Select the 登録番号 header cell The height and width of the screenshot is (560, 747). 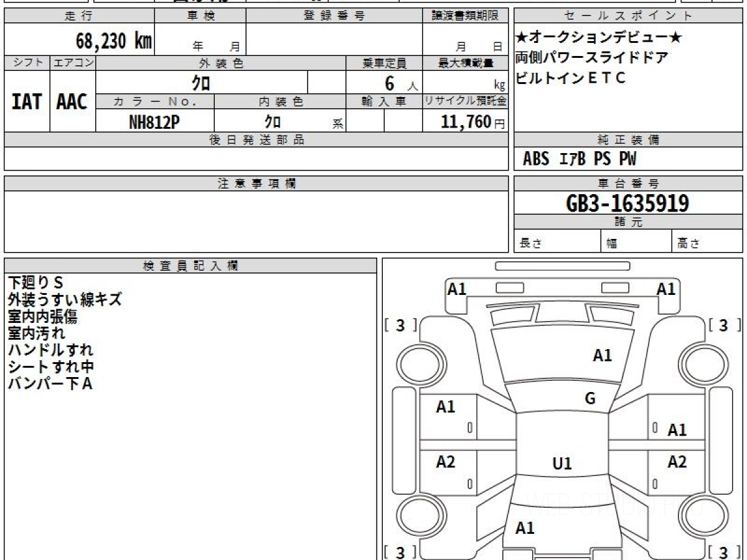point(334,16)
